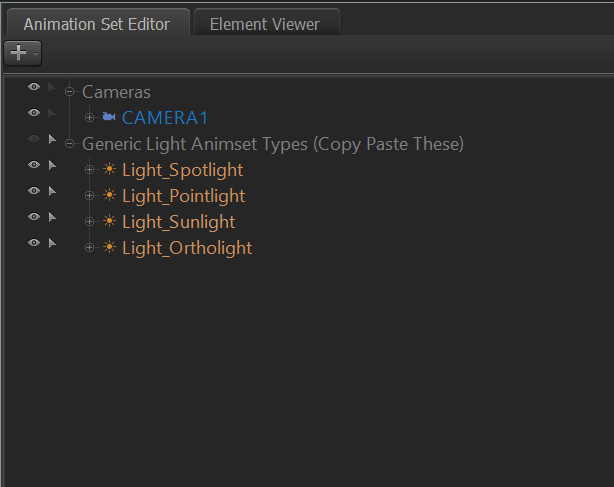Switch to the Element Viewer tab

pos(266,24)
